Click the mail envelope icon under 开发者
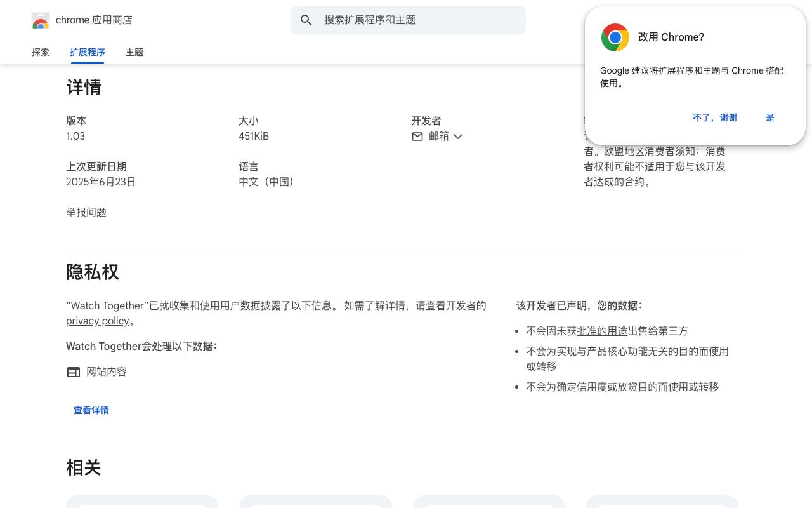Screen dimensions: 812x508 [x=417, y=137]
